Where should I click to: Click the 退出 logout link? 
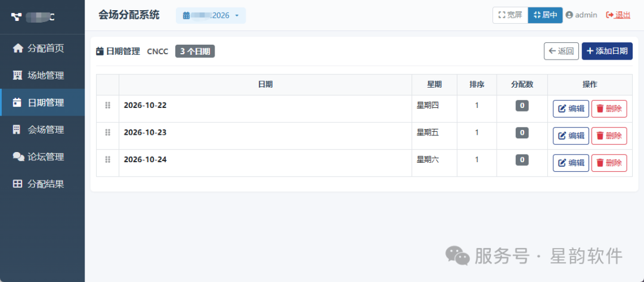[x=618, y=15]
